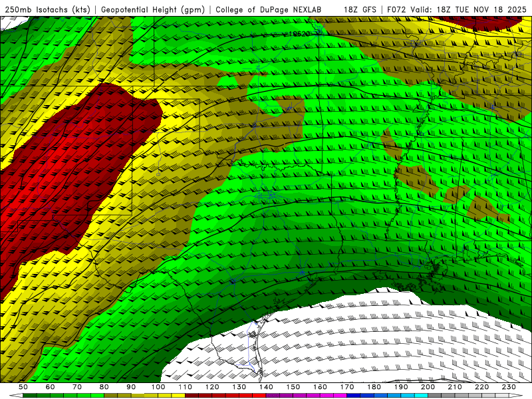This screenshot has width=532, height=399.
Task: Click the '170' legend value
Action: [347, 387]
